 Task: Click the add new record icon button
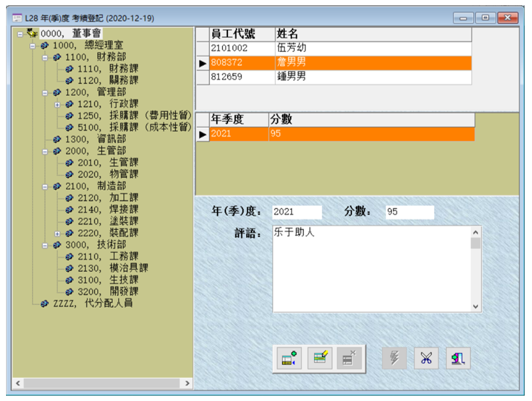point(289,358)
